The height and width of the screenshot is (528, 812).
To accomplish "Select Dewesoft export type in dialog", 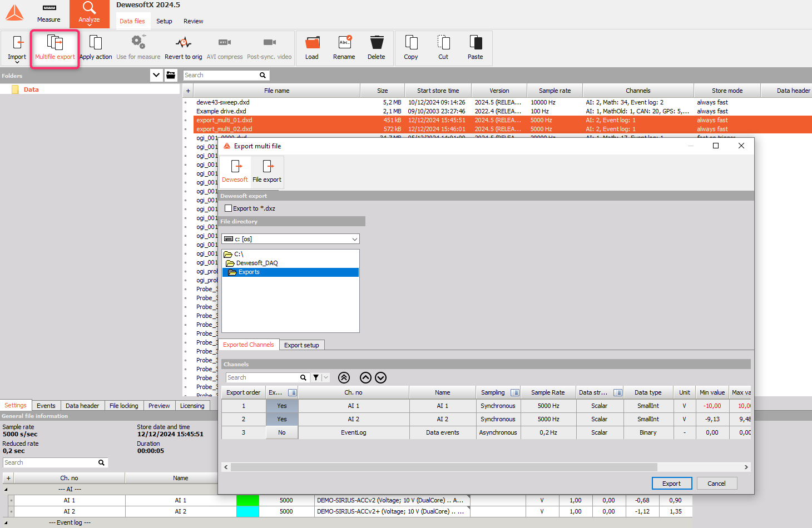I will 235,171.
